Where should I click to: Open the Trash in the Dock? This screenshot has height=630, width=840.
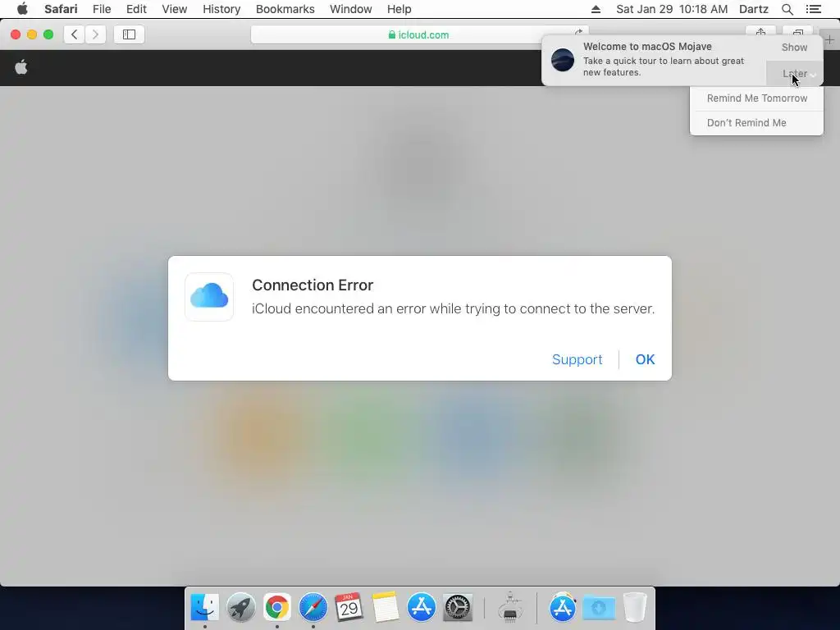[x=635, y=608]
